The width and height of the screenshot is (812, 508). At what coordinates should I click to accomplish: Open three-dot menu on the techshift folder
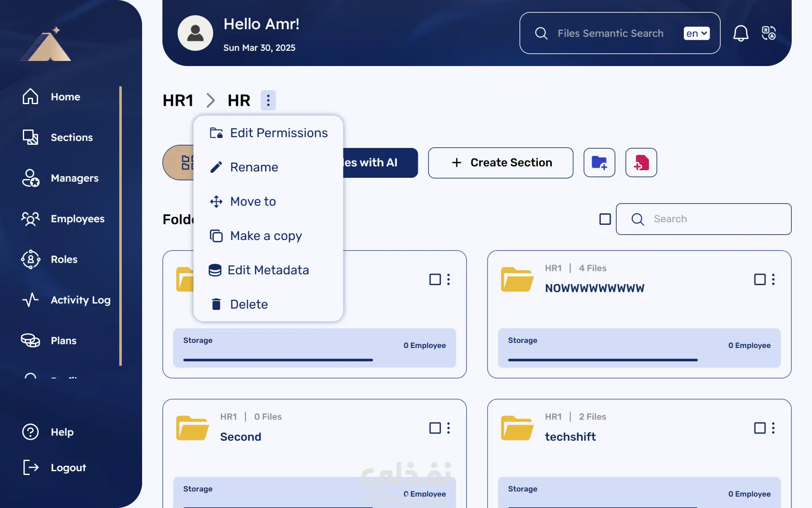pos(773,428)
